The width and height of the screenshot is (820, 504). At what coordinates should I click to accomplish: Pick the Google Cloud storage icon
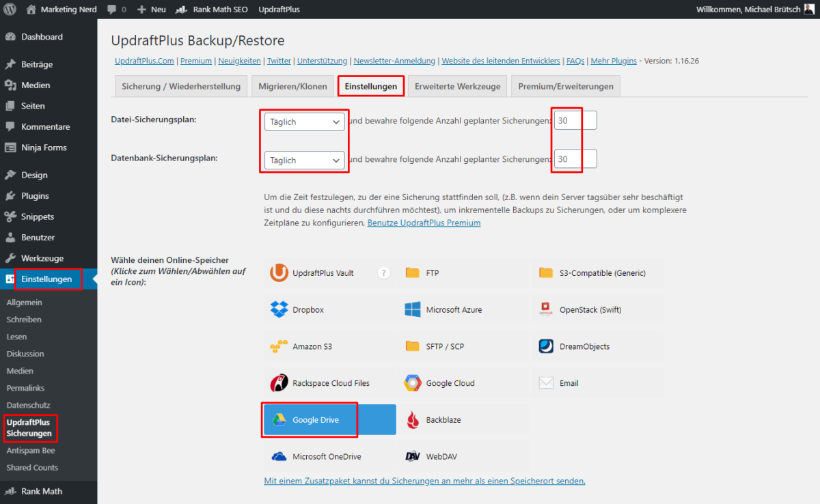click(x=412, y=383)
